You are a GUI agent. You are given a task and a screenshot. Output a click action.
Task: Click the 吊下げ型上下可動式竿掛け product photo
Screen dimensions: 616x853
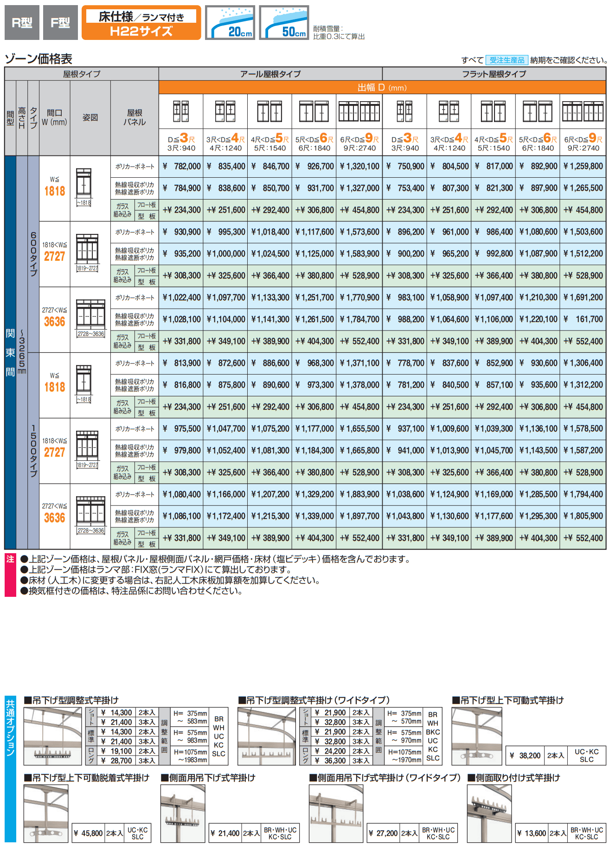[x=477, y=737]
